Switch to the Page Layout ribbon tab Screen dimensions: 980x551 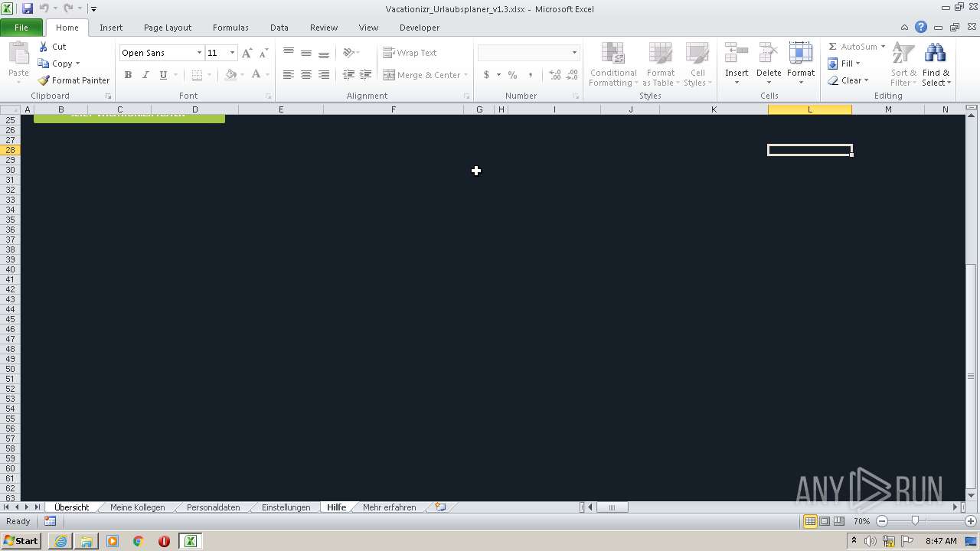coord(168,28)
